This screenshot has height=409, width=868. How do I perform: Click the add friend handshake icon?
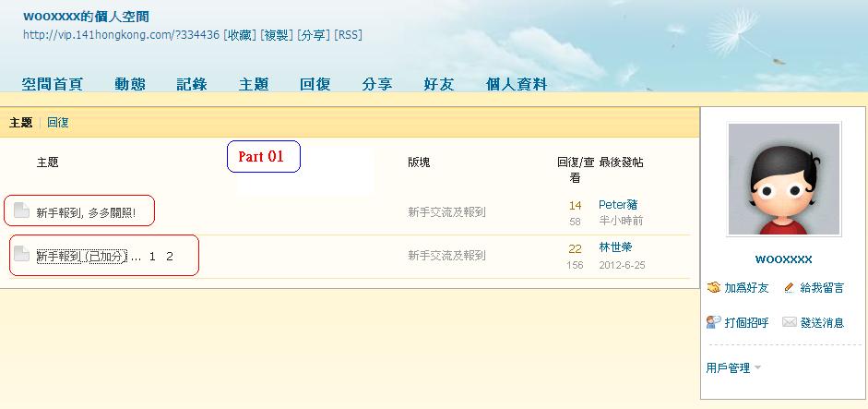click(714, 288)
